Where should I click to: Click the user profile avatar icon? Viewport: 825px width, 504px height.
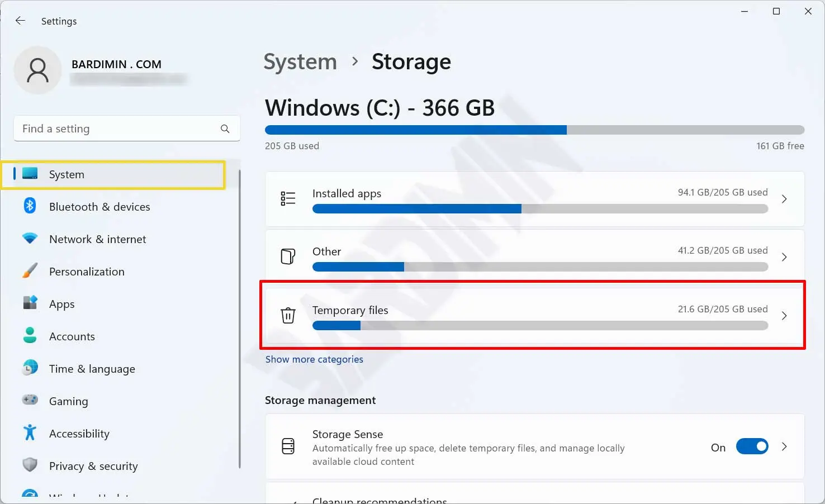(37, 70)
